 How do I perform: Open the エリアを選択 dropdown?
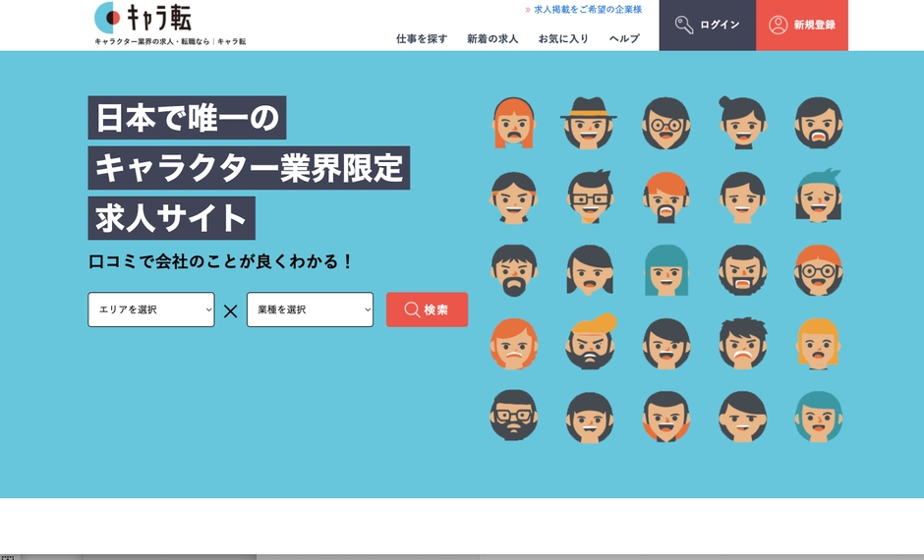(x=151, y=309)
